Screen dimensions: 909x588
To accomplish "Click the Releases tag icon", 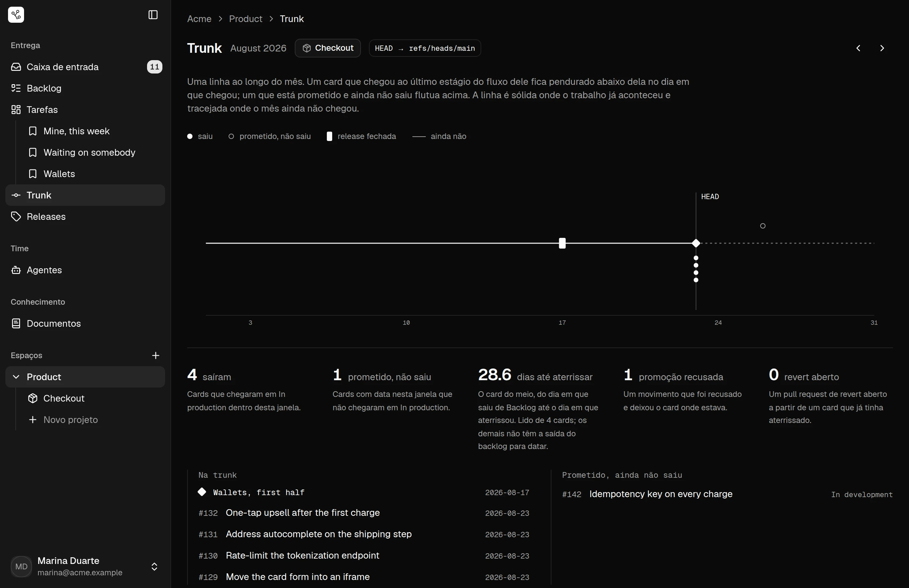I will 16,216.
